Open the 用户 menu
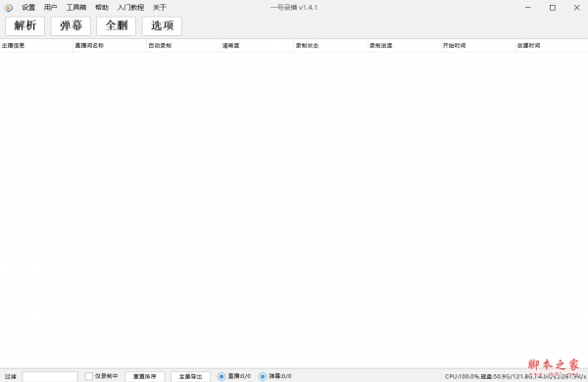588x382 pixels. [x=51, y=8]
